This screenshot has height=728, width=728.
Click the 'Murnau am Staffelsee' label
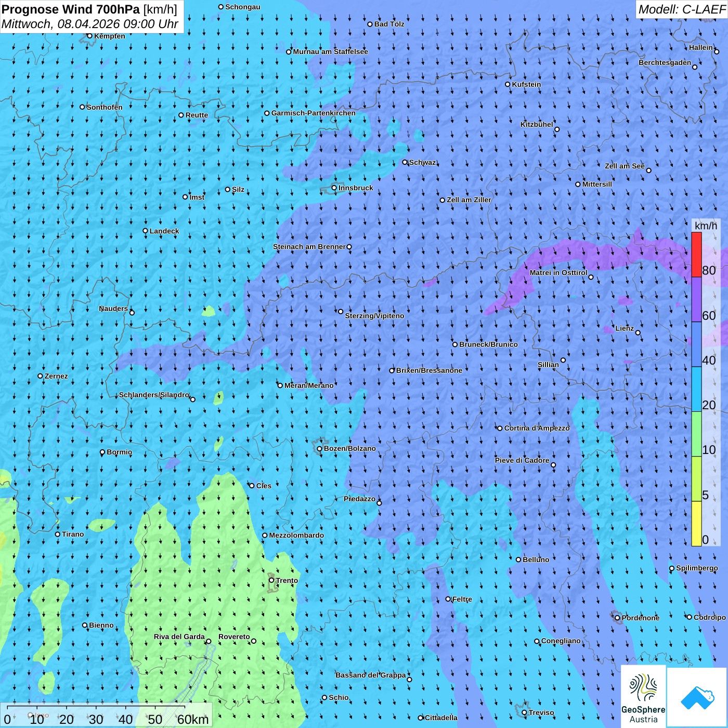pyautogui.click(x=331, y=51)
